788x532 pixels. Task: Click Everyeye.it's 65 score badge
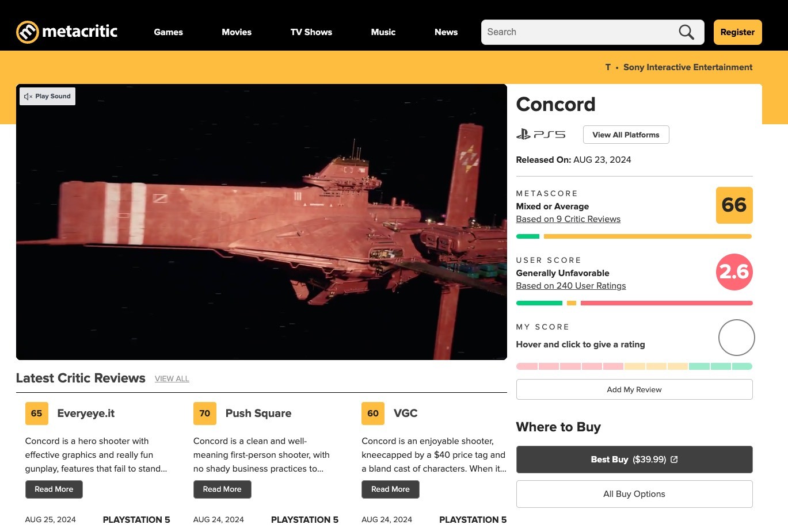point(36,414)
